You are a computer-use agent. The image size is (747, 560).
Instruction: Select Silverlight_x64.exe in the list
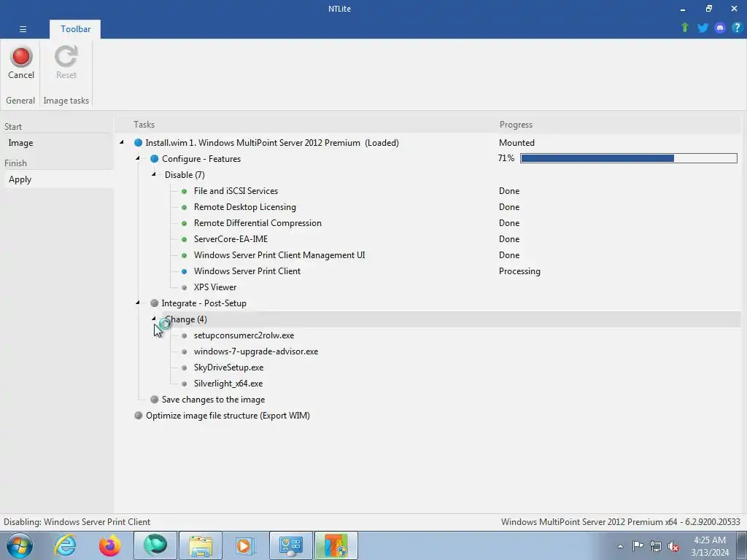228,384
